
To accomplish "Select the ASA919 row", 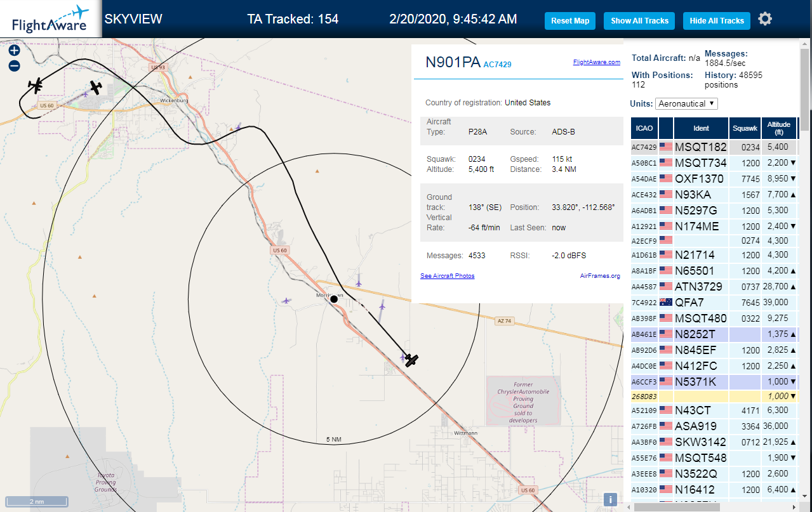I will tap(714, 426).
